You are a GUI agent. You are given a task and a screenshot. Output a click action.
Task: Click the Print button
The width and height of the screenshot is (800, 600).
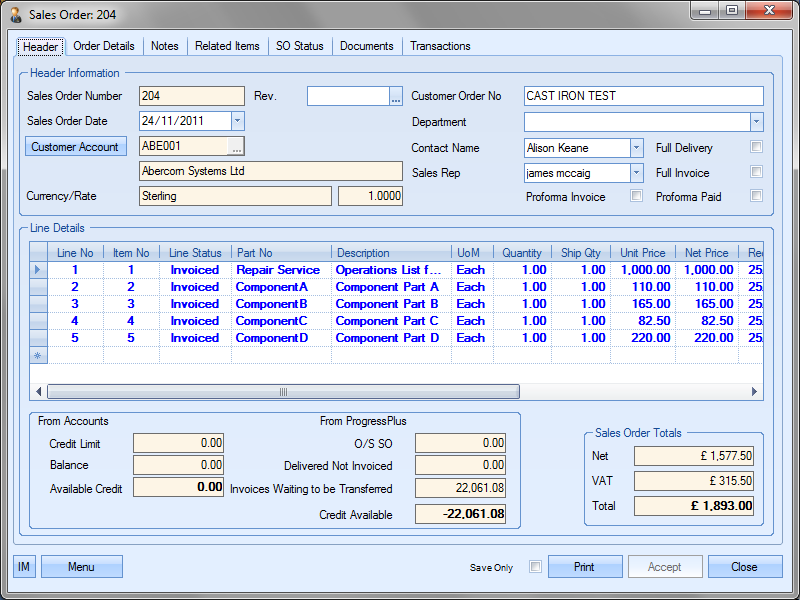coord(585,567)
